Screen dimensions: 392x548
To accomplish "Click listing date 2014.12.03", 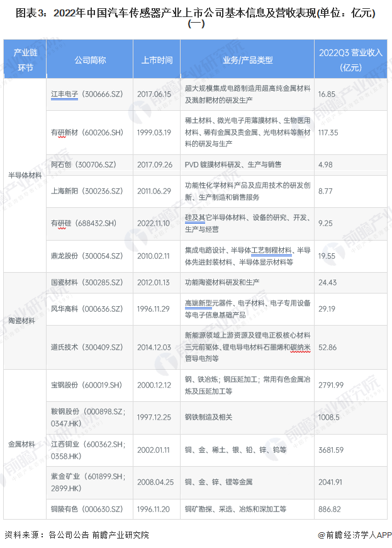I will pyautogui.click(x=154, y=348).
